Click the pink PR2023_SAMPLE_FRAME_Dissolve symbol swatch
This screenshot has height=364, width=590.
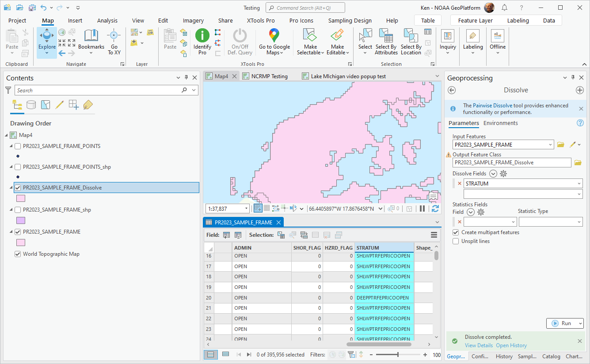tap(21, 198)
